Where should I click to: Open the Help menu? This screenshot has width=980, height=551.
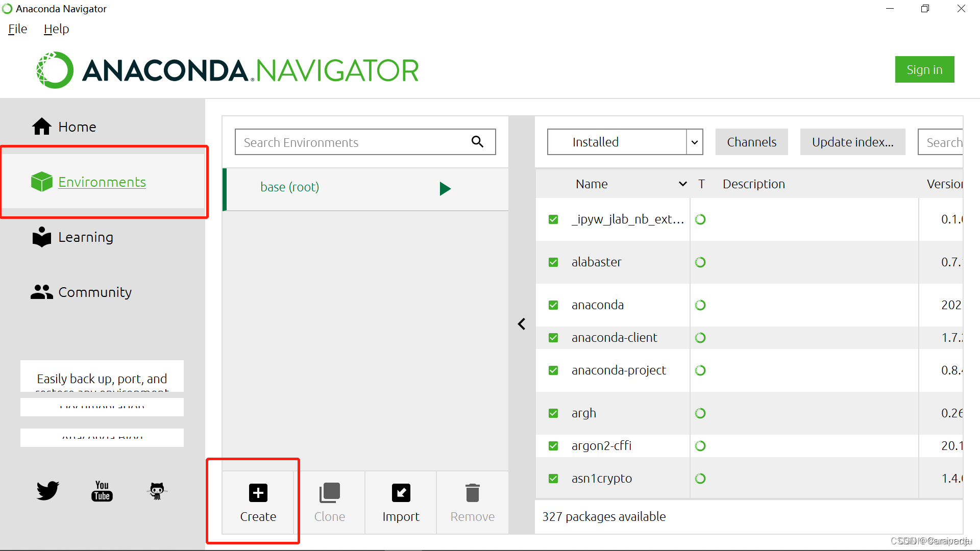pos(56,29)
